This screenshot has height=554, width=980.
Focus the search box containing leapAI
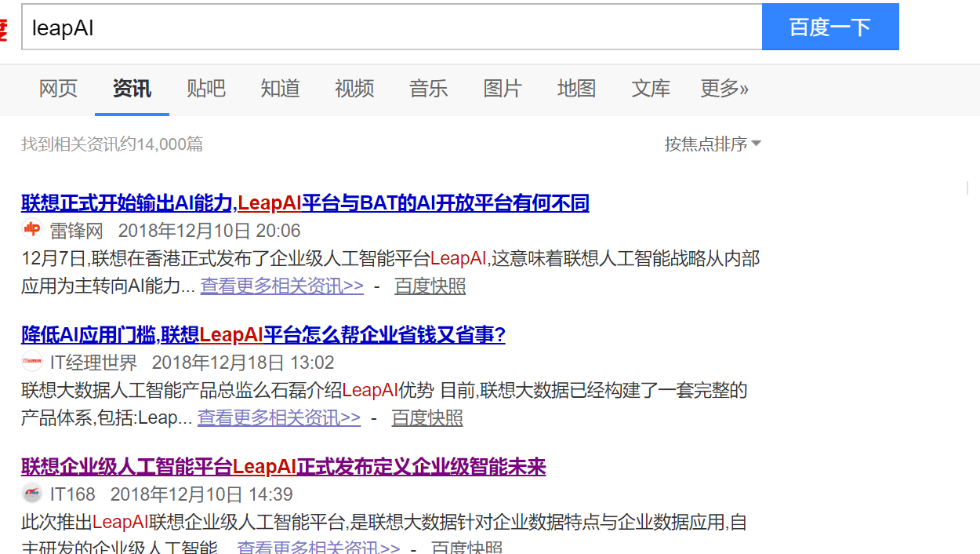pos(392,27)
